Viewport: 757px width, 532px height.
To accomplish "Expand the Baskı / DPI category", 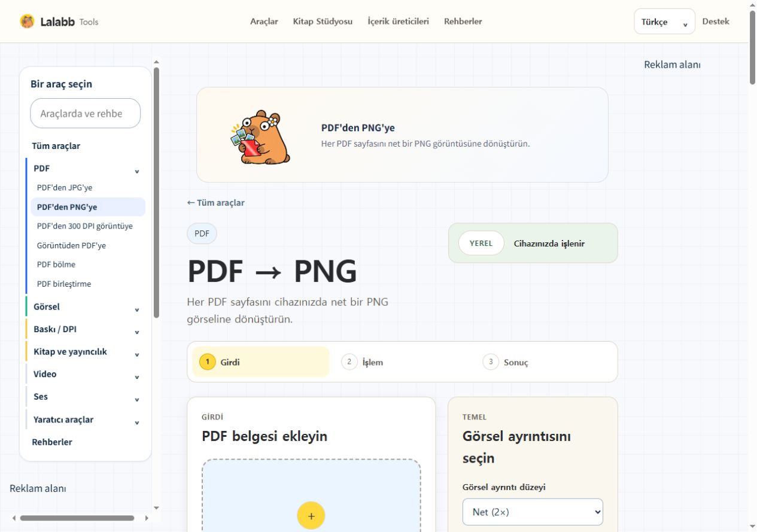I will click(x=86, y=329).
